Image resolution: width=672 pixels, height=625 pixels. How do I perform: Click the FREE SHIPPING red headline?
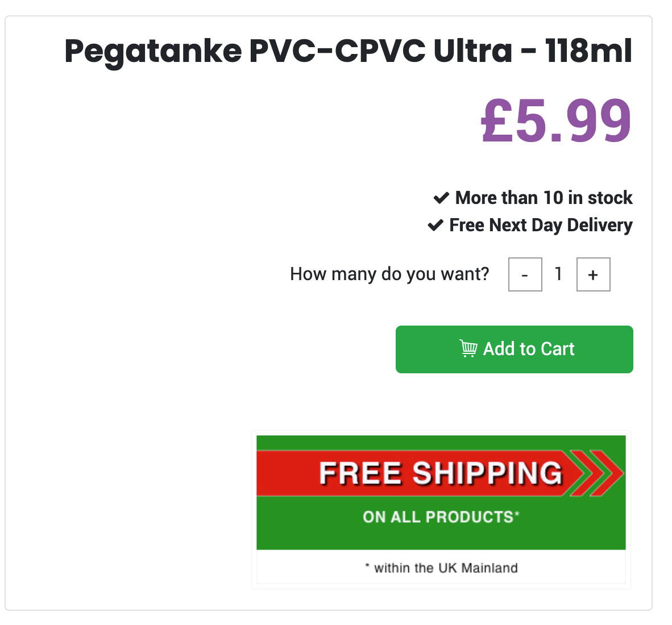click(x=441, y=473)
